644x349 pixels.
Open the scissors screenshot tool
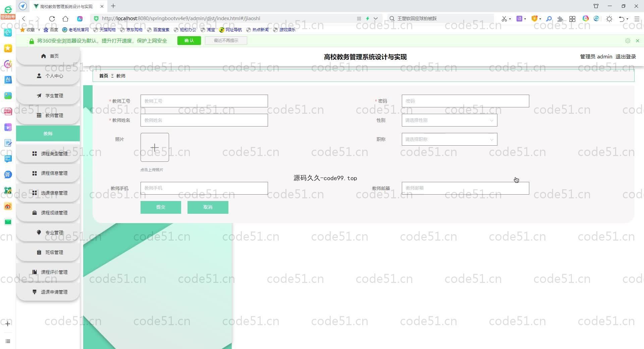[x=504, y=19]
